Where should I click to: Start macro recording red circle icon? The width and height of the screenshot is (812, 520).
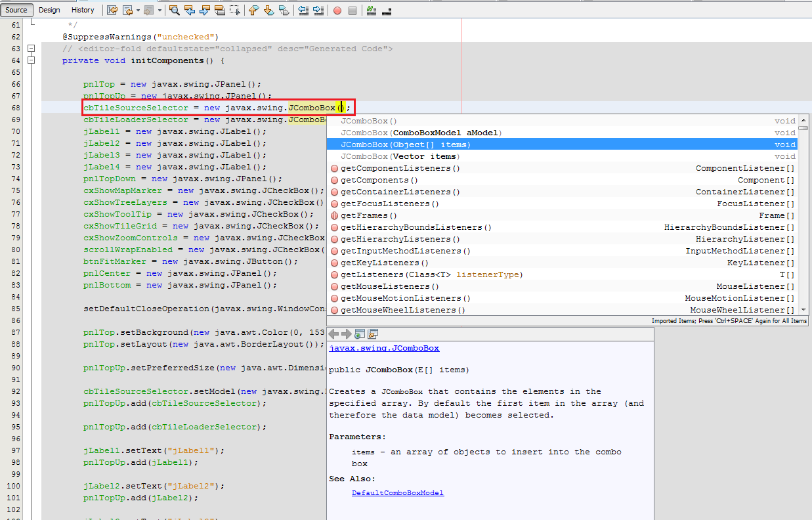(337, 11)
